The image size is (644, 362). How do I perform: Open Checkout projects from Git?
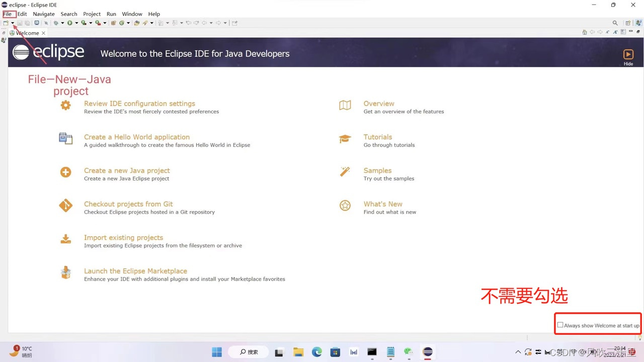pos(128,204)
